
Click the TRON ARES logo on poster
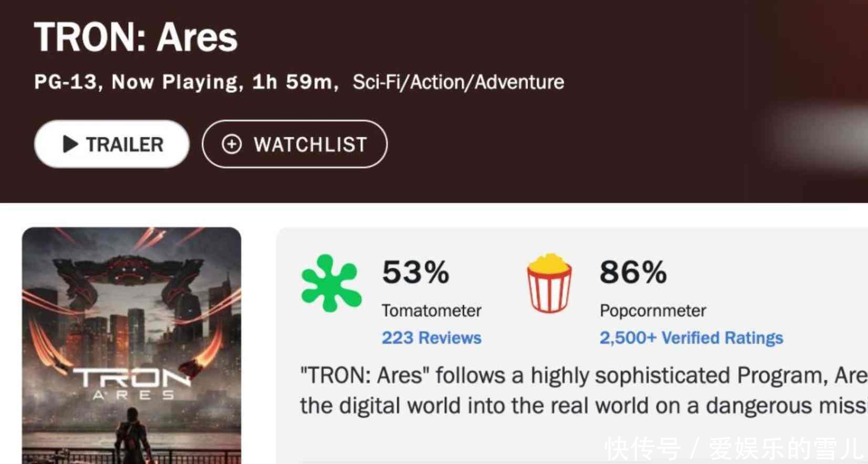[x=131, y=384]
